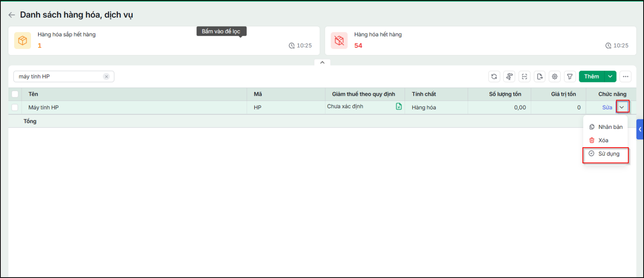This screenshot has width=644, height=278.
Task: Open the settings gear icon
Action: pos(555,76)
